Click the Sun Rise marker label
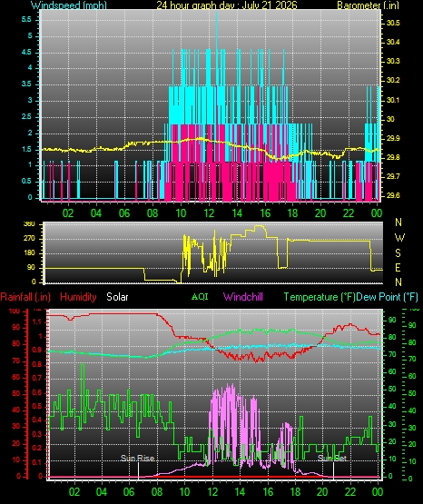 coord(137,458)
